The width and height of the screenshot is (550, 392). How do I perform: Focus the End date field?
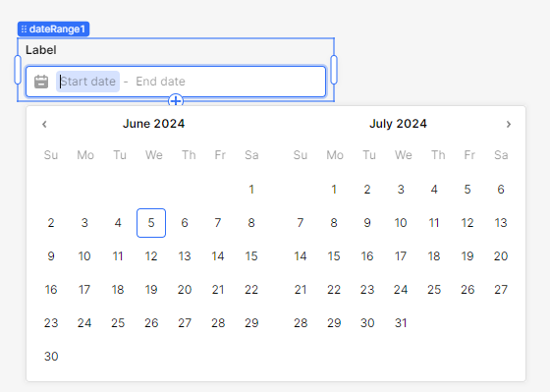pyautogui.click(x=160, y=82)
